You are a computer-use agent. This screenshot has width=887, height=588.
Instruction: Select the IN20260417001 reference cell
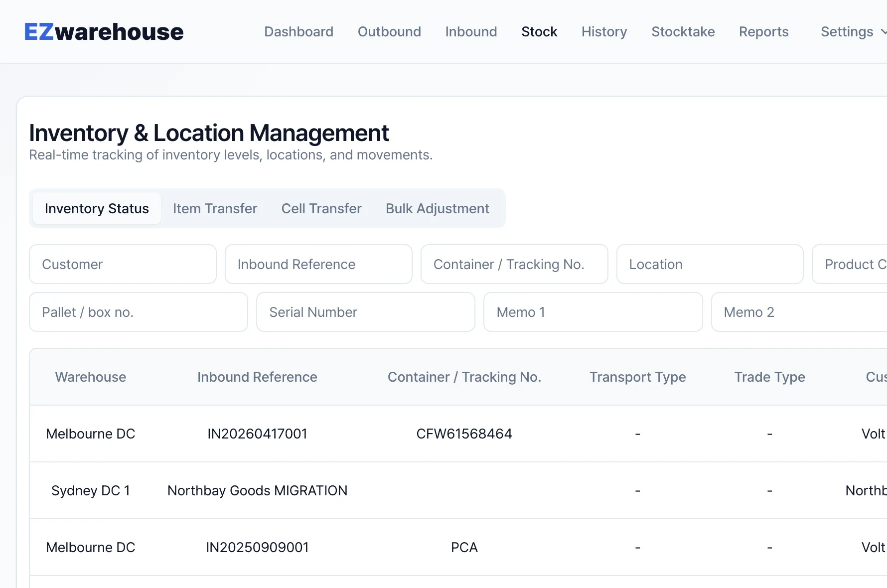pos(257,434)
